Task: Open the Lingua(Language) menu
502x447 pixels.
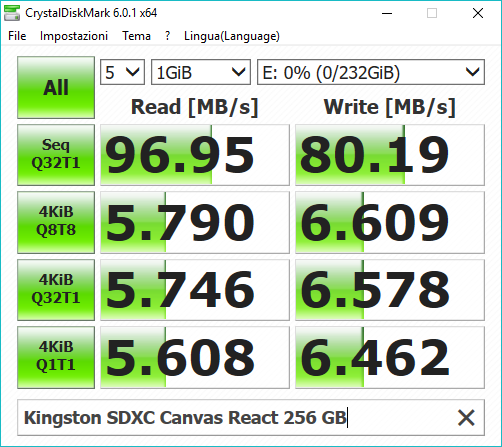Action: click(232, 36)
